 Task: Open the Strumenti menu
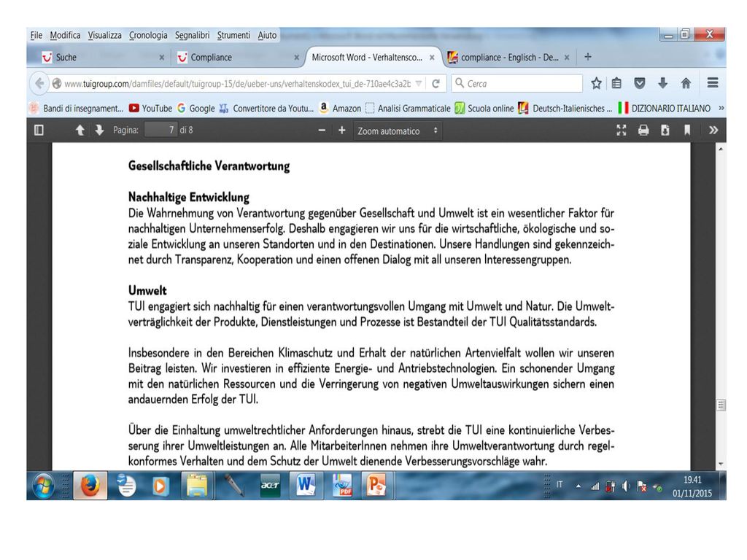(x=233, y=35)
